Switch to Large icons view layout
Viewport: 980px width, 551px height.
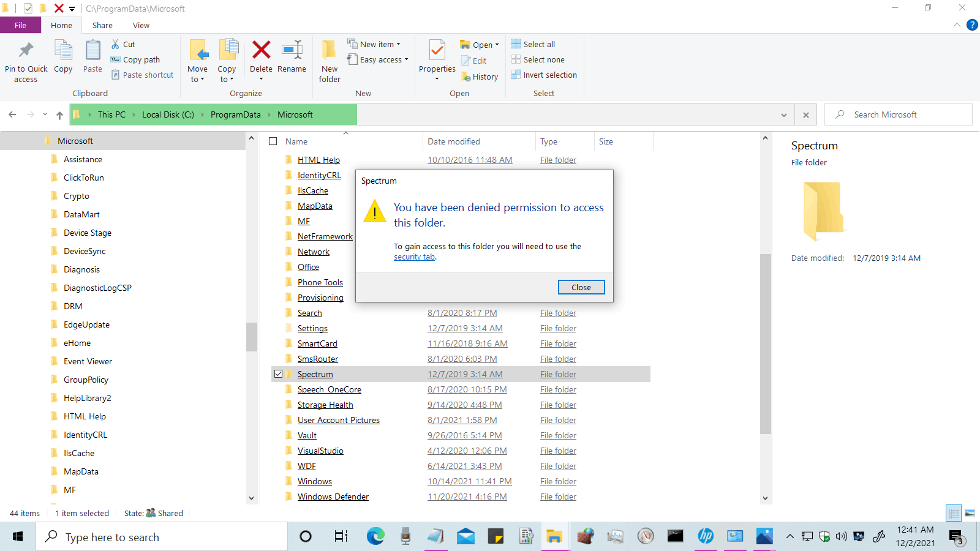tap(970, 513)
